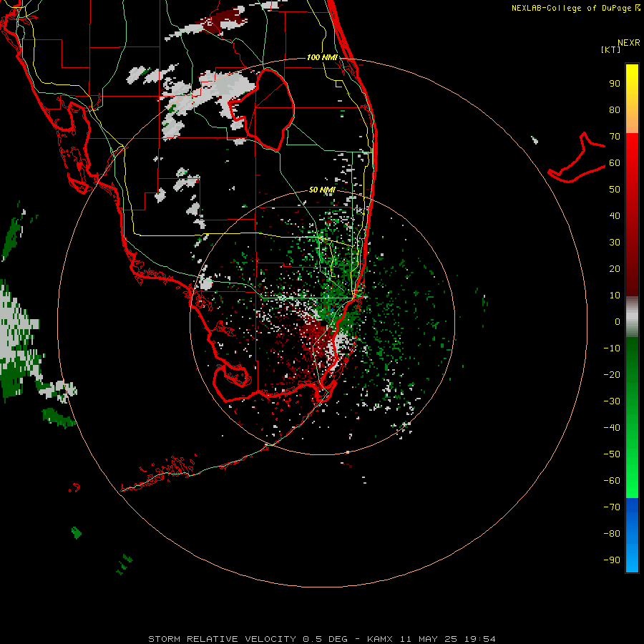Click the '100 NMI' range ring label
This screenshot has height=644, width=644.
[x=323, y=57]
